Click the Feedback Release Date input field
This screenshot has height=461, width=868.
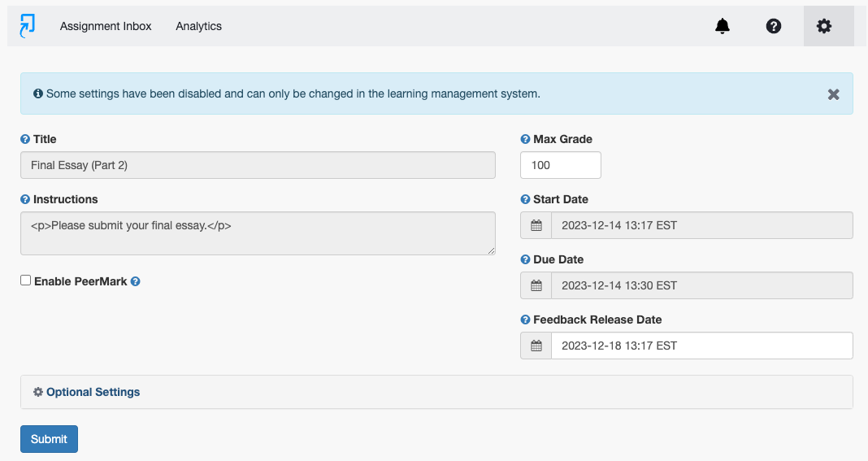click(702, 346)
